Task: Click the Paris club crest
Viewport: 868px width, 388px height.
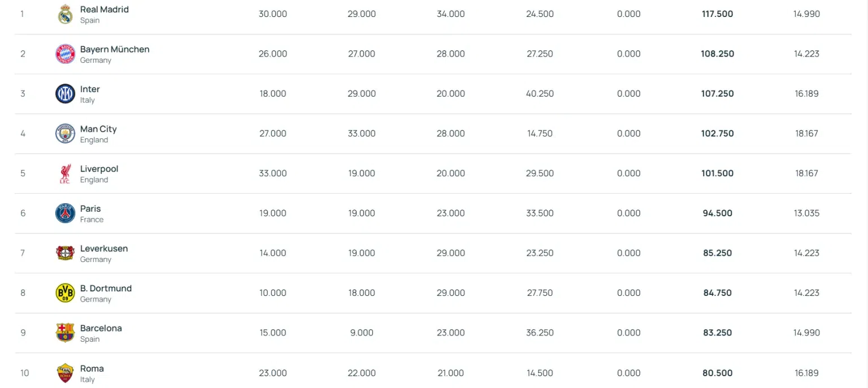Action: 65,213
